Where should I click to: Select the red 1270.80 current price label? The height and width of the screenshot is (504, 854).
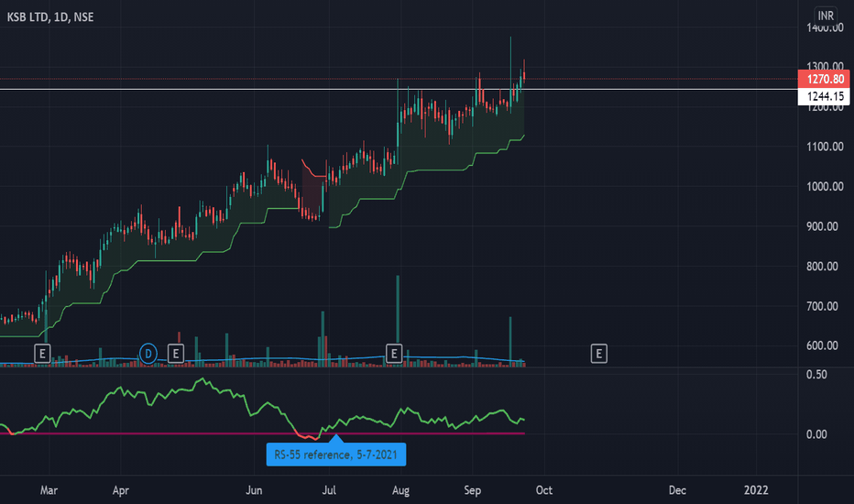(x=824, y=79)
